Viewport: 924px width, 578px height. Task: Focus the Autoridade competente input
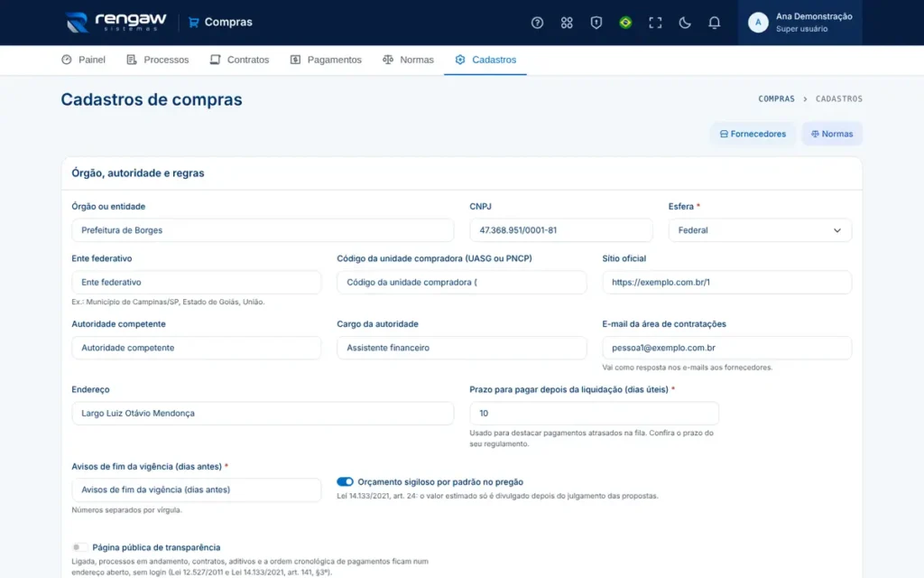[196, 348]
